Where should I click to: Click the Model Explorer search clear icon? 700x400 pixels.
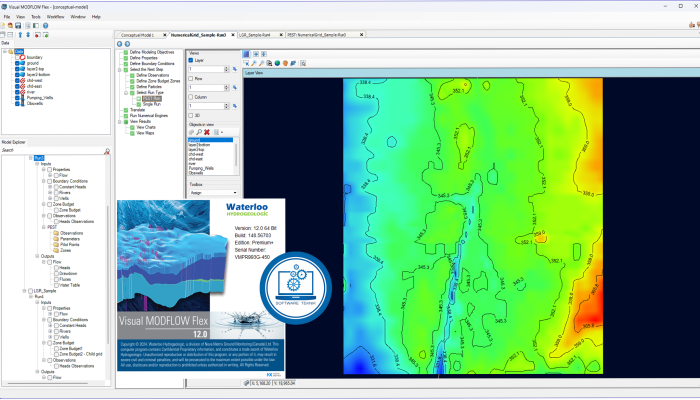coord(107,151)
